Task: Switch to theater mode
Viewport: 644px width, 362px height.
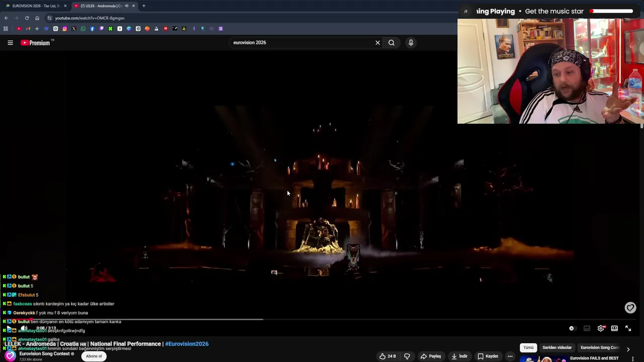Action: [614, 328]
